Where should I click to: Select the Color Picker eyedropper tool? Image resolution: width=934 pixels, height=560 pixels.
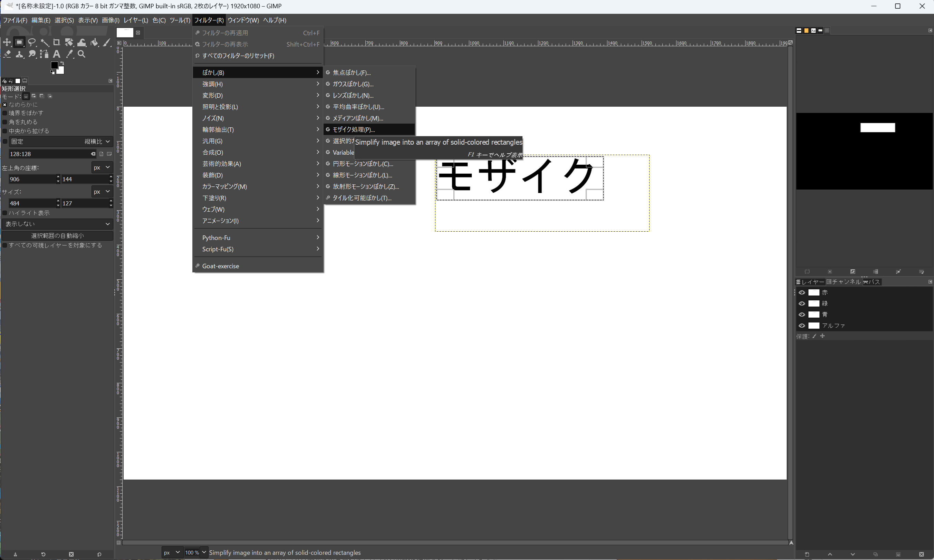coord(69,54)
